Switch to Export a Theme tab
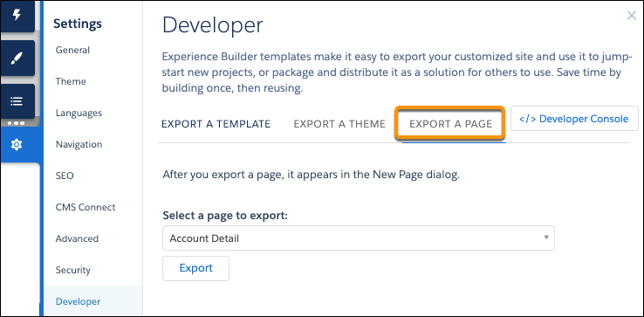 pos(339,124)
